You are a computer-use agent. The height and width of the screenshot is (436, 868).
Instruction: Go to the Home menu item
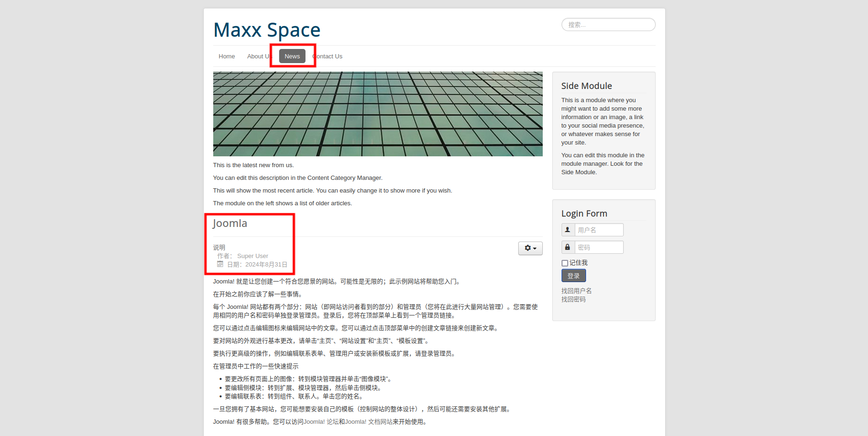[226, 56]
